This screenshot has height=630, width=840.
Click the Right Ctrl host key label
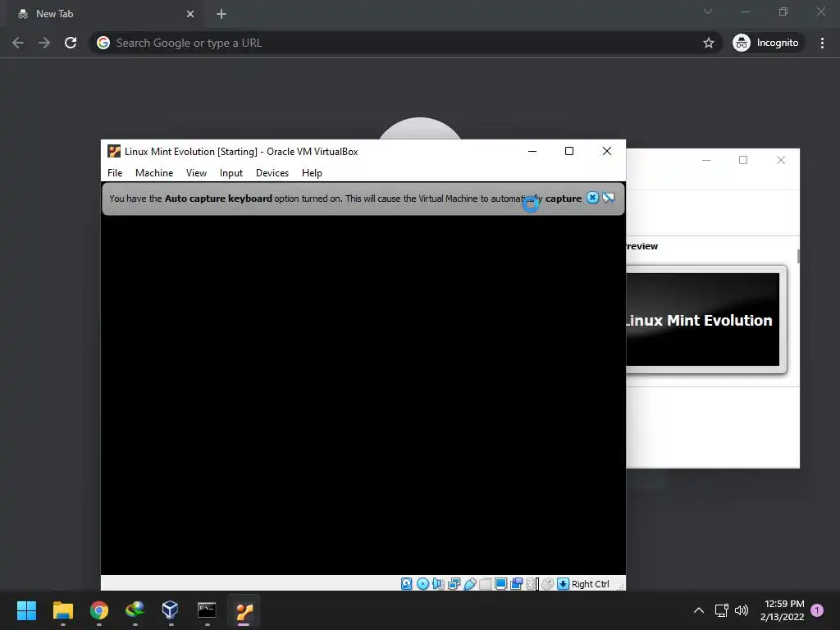[x=591, y=584]
